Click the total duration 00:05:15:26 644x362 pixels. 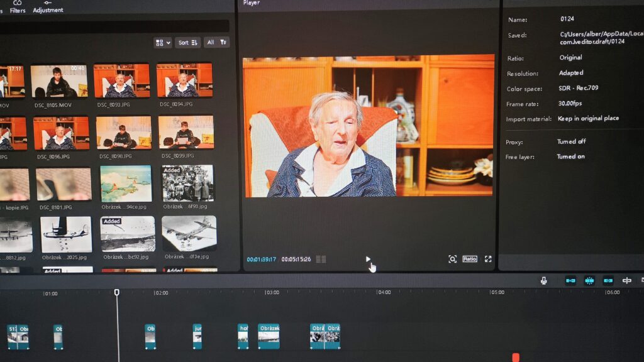click(x=296, y=260)
